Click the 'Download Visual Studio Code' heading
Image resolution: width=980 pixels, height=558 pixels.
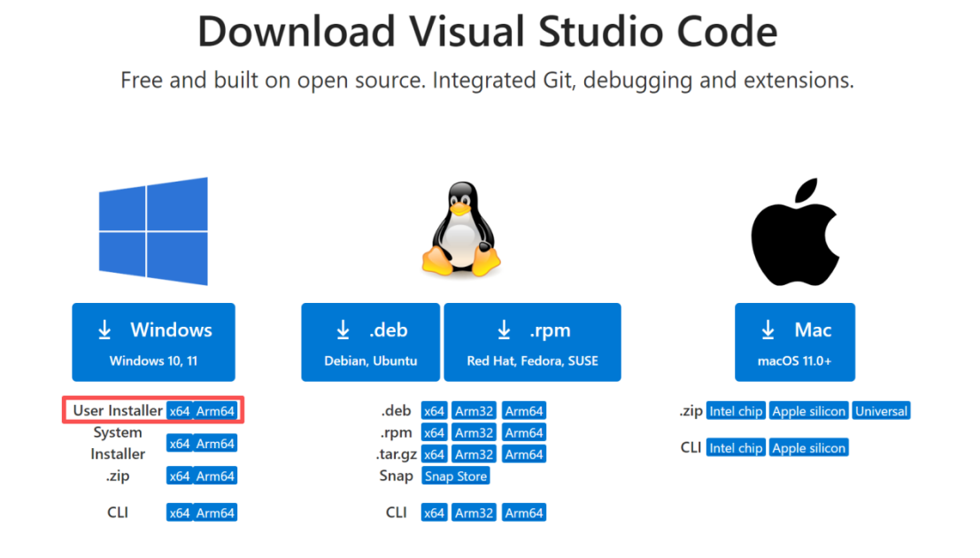pyautogui.click(x=488, y=31)
